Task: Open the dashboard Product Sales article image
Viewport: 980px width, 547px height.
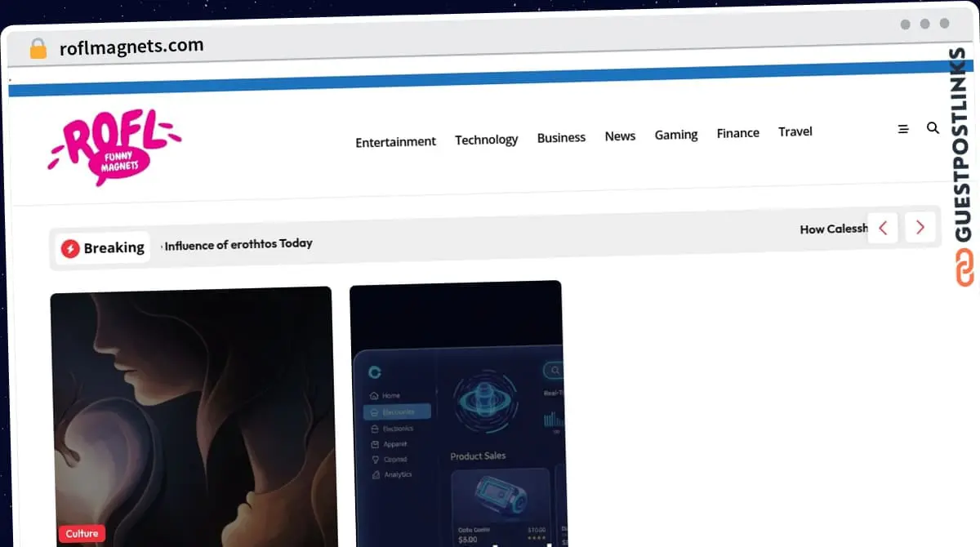Action: click(456, 416)
